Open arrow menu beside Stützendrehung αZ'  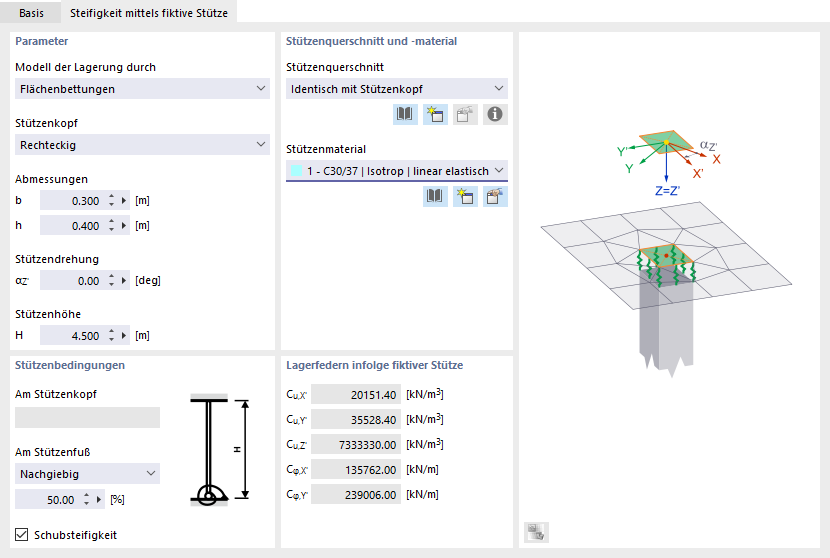coord(124,281)
